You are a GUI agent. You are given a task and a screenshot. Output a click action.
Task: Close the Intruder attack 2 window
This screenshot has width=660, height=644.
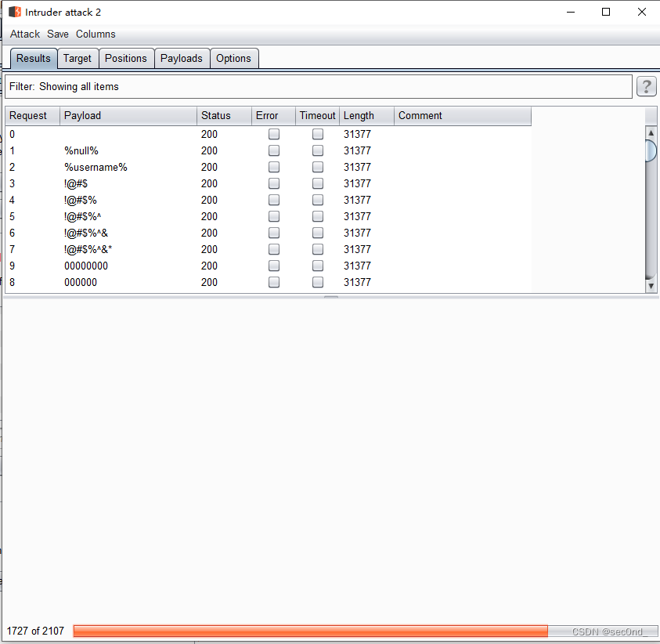[x=641, y=12]
